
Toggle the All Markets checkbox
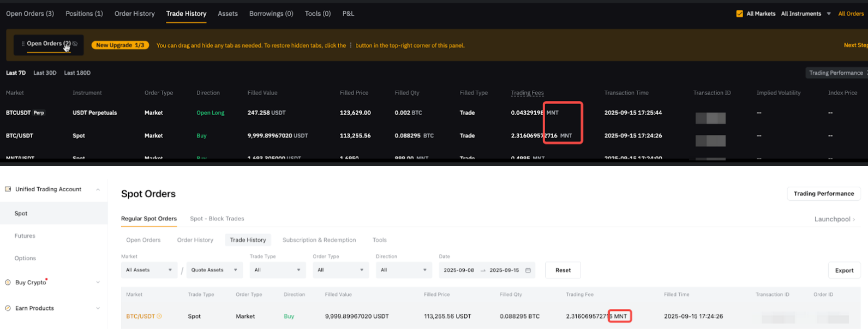pos(740,14)
